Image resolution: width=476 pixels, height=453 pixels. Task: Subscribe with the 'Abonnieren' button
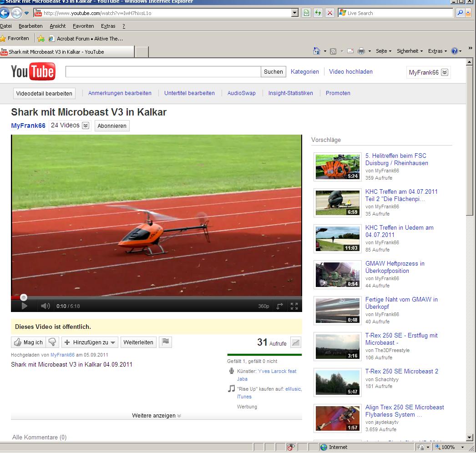[112, 126]
